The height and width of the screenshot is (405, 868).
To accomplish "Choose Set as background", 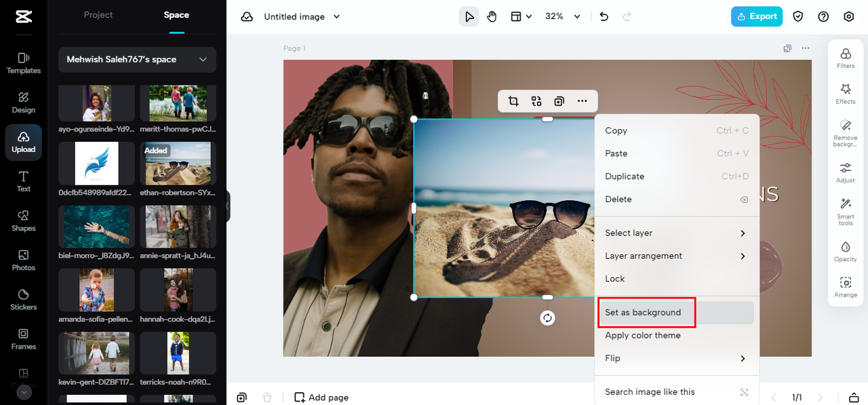I will tap(676, 313).
